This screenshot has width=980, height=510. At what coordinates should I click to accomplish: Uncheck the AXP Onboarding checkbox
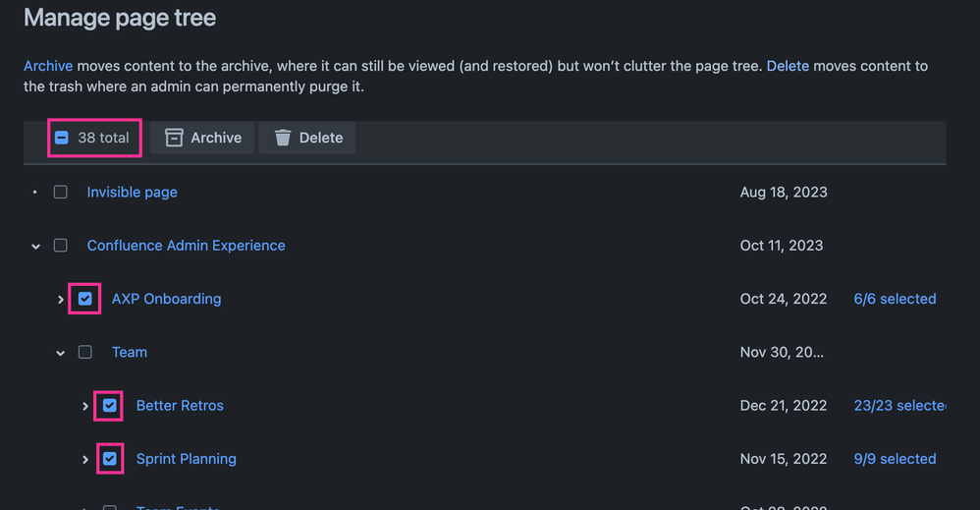85,299
